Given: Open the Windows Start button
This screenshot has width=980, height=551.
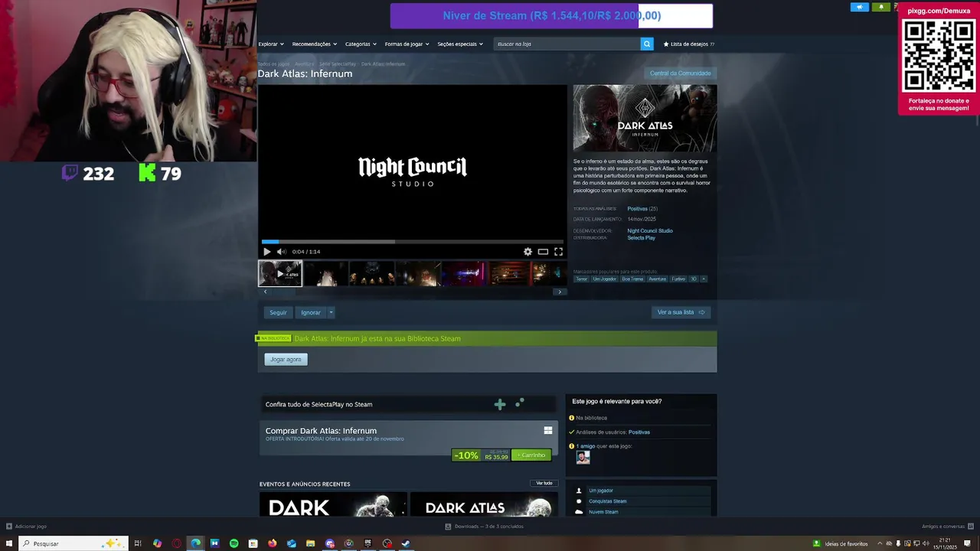Looking at the screenshot, I should tap(8, 543).
